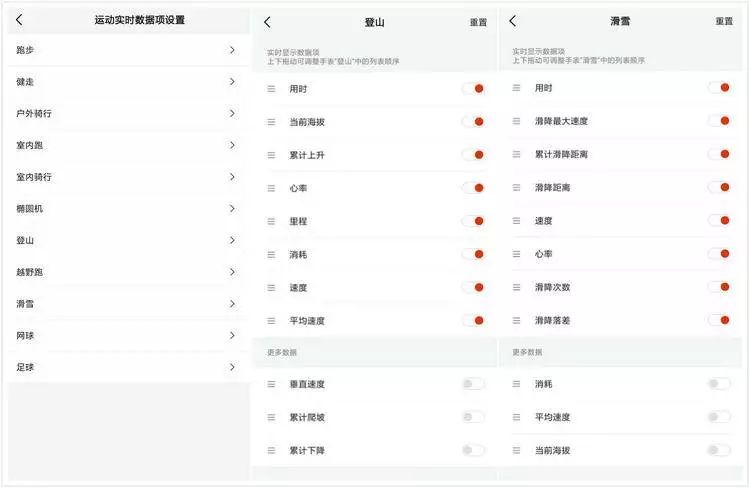This screenshot has width=750, height=488.
Task: Go back from 运动实时数据项设置 screen
Action: 19,20
